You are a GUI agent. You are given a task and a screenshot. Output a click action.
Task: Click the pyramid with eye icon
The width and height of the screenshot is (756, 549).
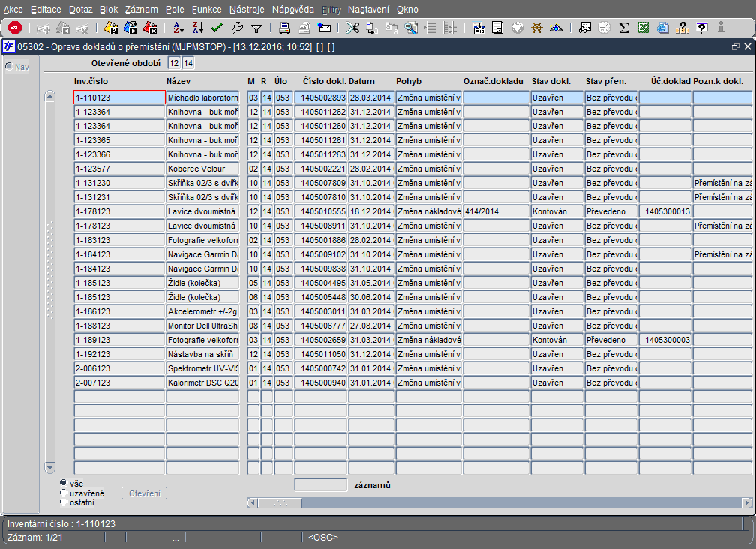click(556, 28)
